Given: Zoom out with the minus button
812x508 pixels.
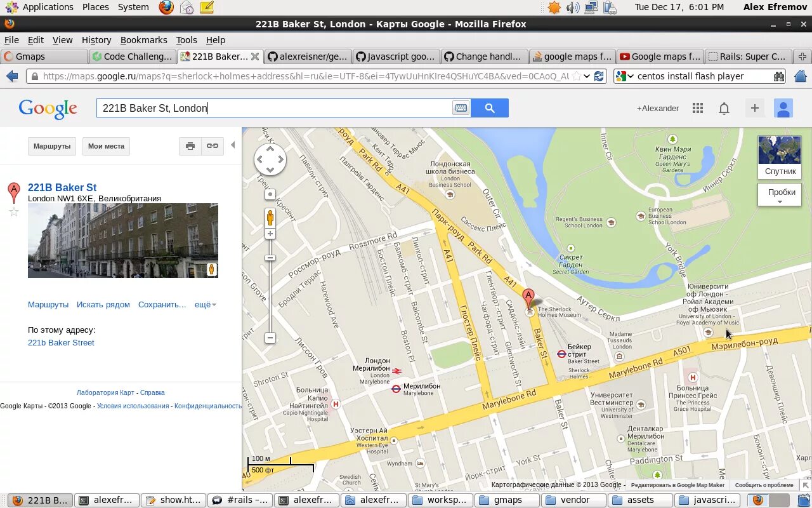Looking at the screenshot, I should coord(270,338).
